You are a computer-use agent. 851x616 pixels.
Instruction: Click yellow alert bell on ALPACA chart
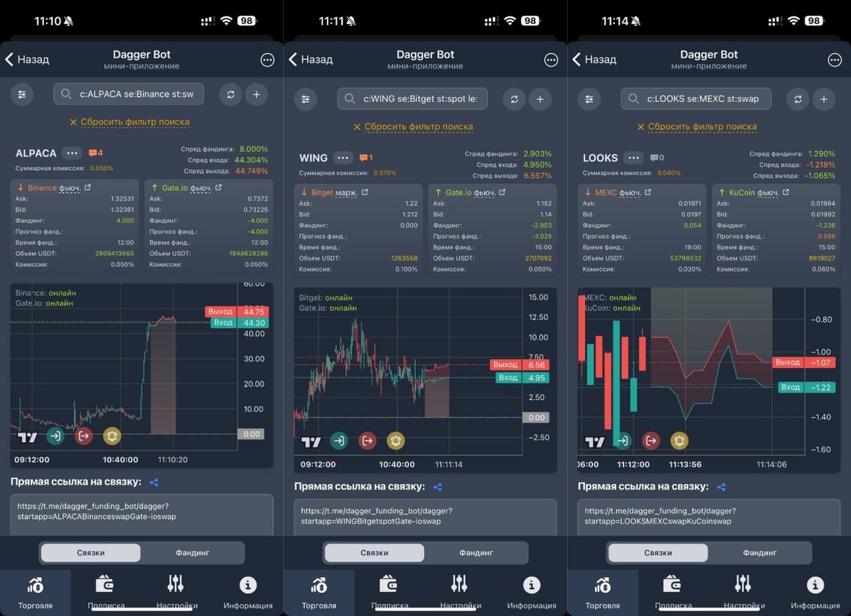pos(112,436)
